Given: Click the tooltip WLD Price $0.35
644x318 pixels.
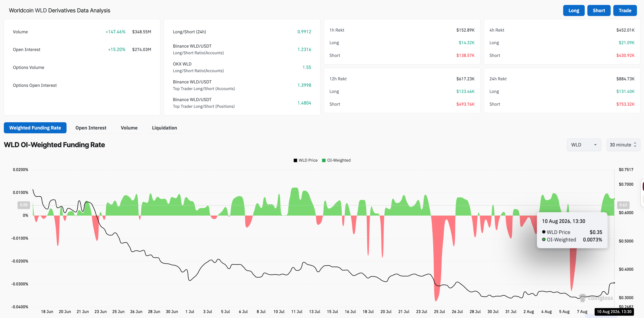Looking at the screenshot, I should click(596, 232).
